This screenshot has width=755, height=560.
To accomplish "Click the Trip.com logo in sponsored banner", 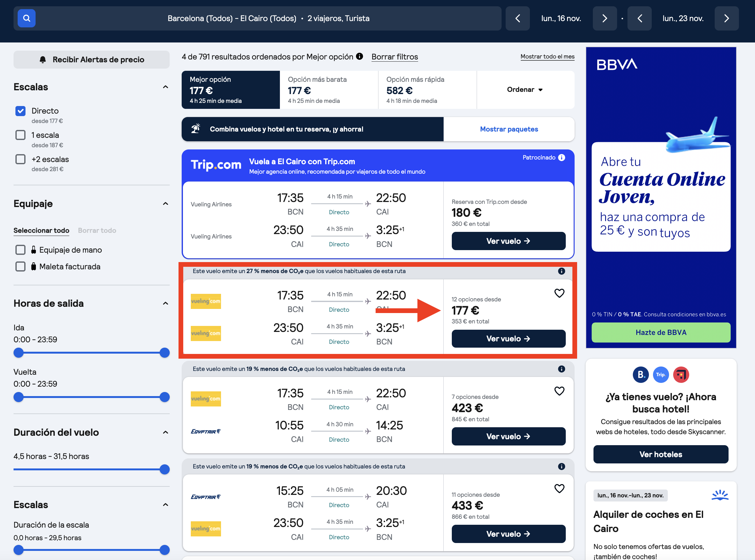I will click(216, 165).
